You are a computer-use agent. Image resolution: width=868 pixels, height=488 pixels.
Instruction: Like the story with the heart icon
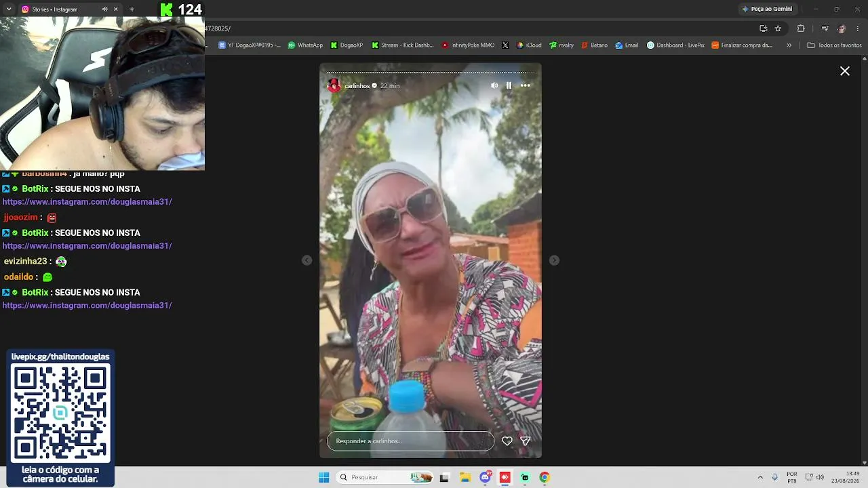tap(507, 441)
